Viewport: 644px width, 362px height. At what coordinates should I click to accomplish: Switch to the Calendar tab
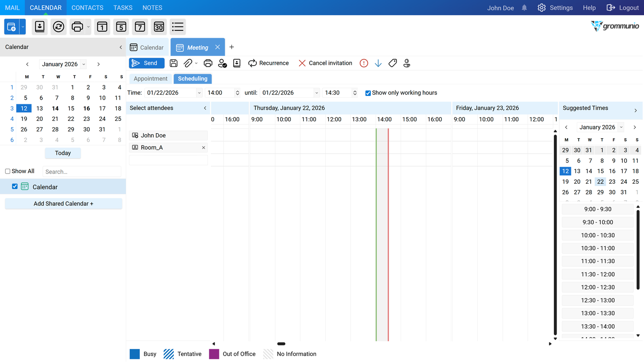pos(147,47)
